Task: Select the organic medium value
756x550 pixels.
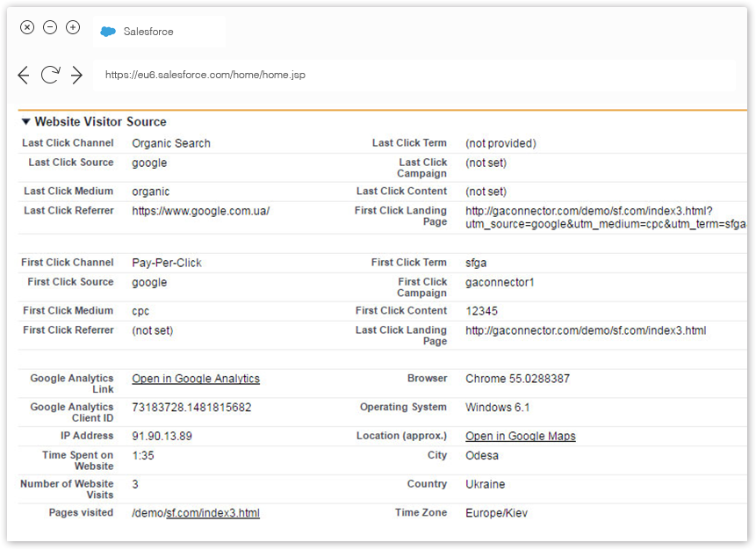Action: tap(150, 192)
